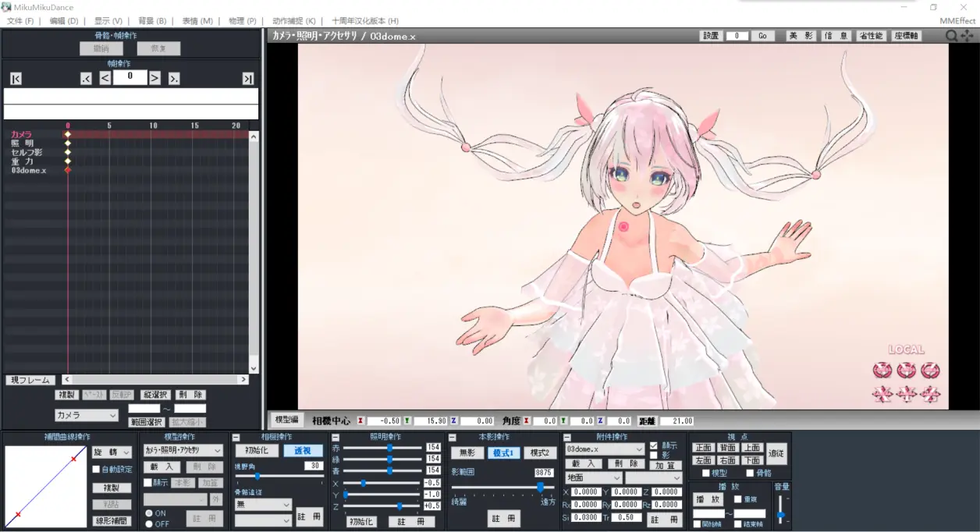Image resolution: width=980 pixels, height=532 pixels.
Task: Open the カメラ dropdown below the timeline
Action: 86,416
